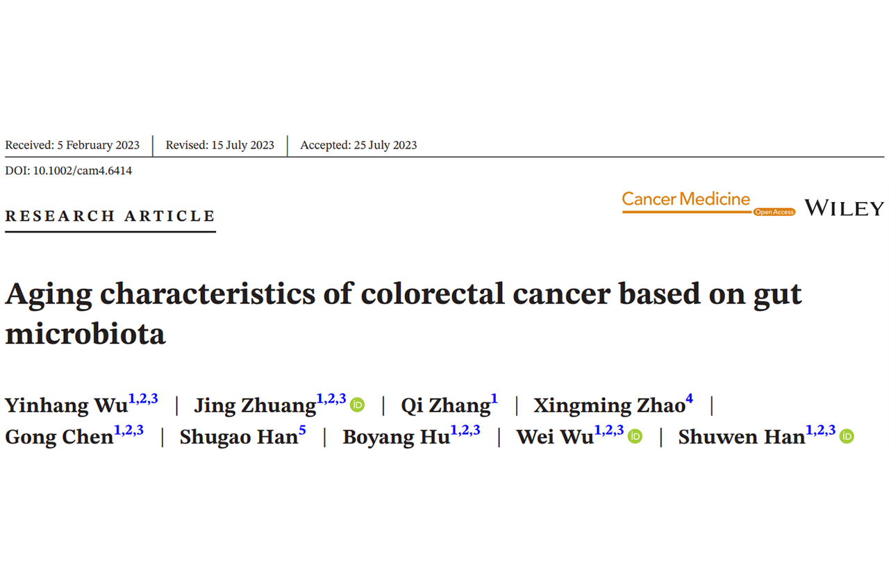
Task: Click Shuwen Han's ORCID iD icon
Action: click(x=846, y=437)
